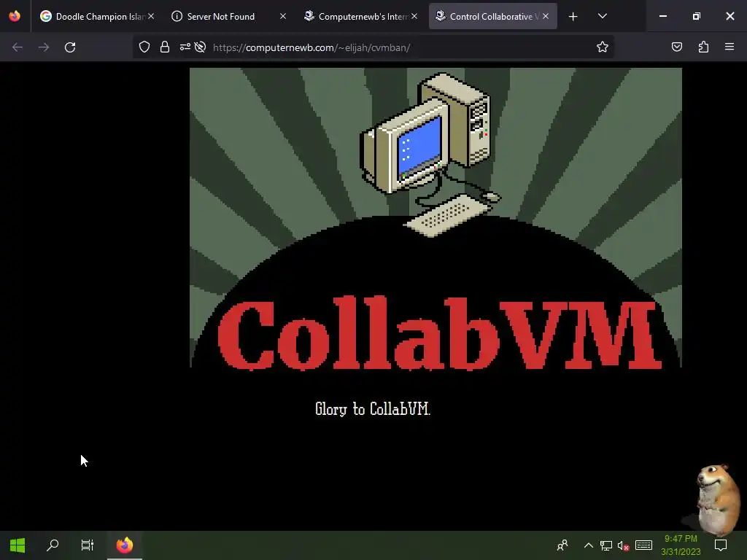Open the Windows Start menu
The image size is (747, 560).
pyautogui.click(x=18, y=545)
